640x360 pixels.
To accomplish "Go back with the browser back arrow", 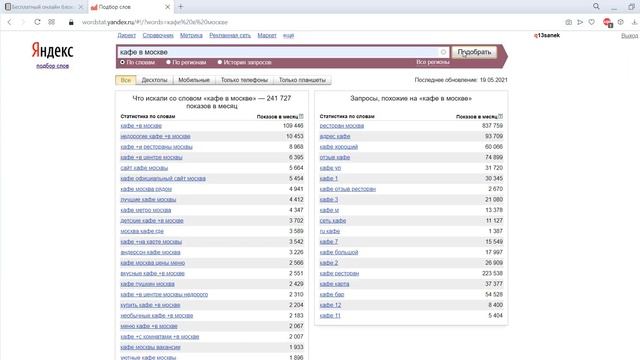I will click(x=10, y=22).
